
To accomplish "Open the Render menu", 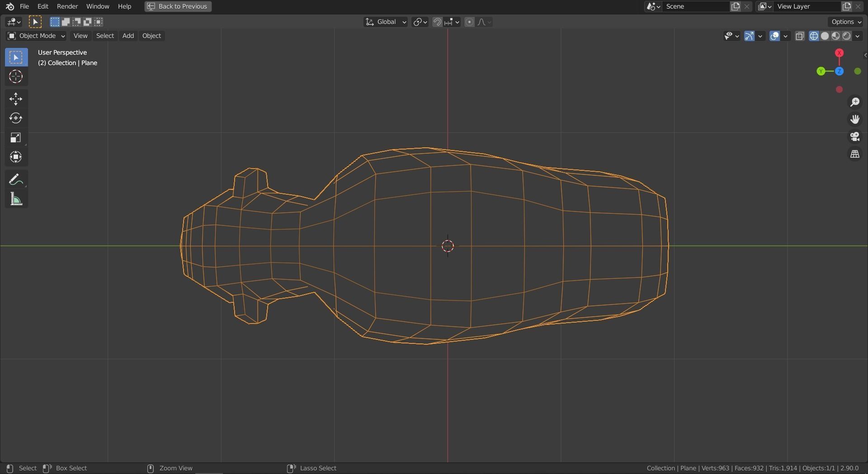I will (x=67, y=6).
